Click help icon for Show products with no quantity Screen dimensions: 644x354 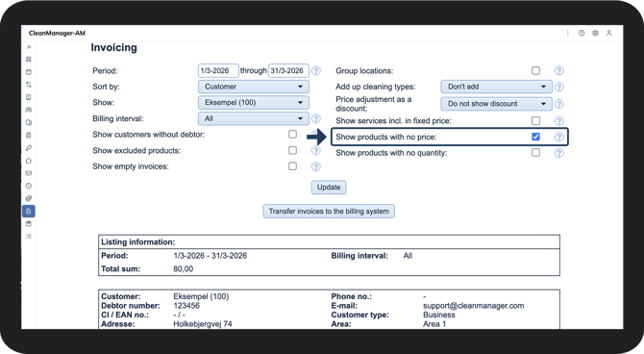pyautogui.click(x=559, y=153)
